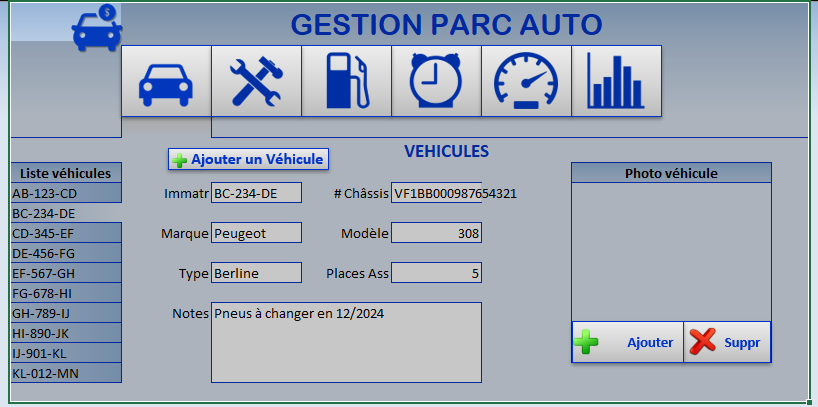818x407 pixels.
Task: Open the vehicles tab with car icon
Action: tap(166, 81)
